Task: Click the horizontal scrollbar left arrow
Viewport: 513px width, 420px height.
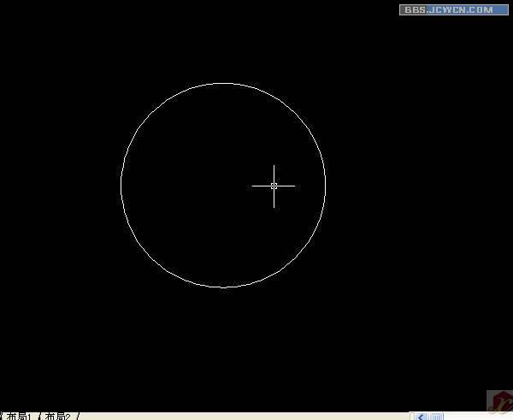Action: click(421, 416)
